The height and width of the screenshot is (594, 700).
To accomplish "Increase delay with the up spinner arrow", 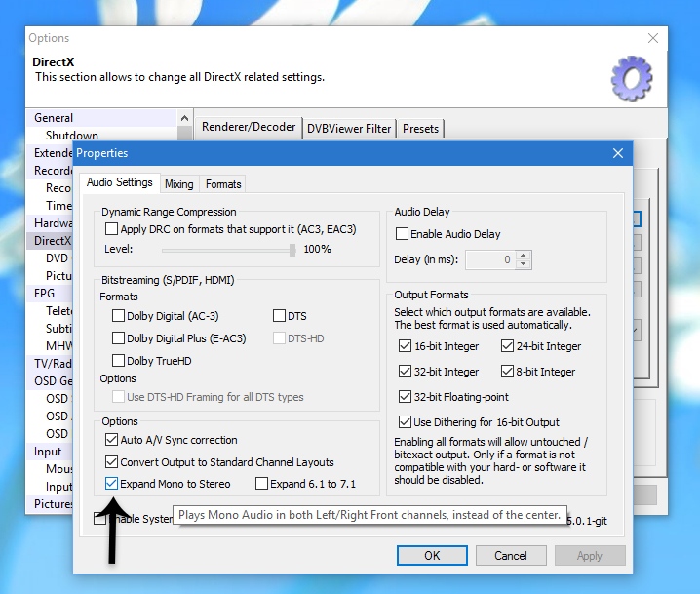I will 524,255.
